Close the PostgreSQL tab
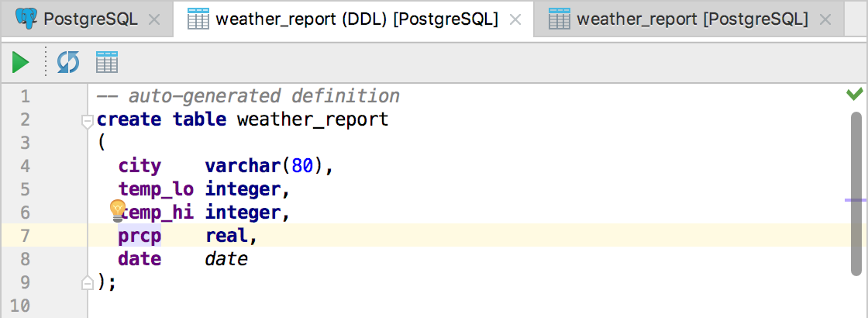Screen dimensions: 868x318 pos(155,20)
